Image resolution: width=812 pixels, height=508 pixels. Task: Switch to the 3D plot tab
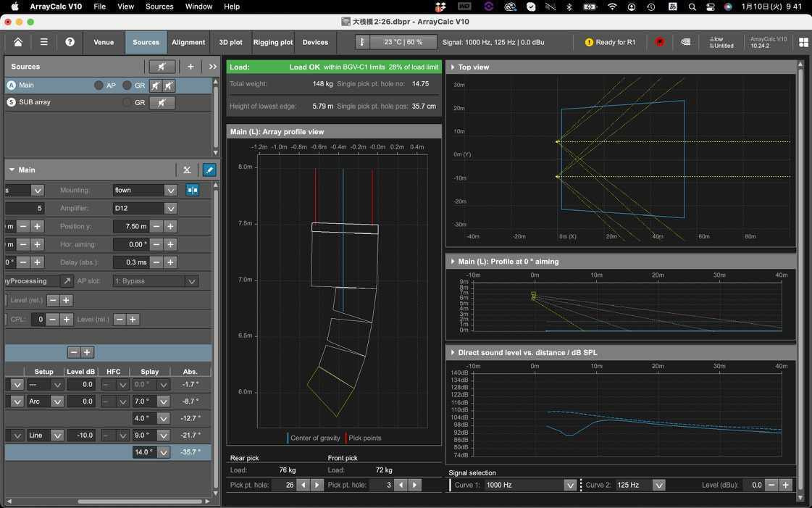point(230,43)
